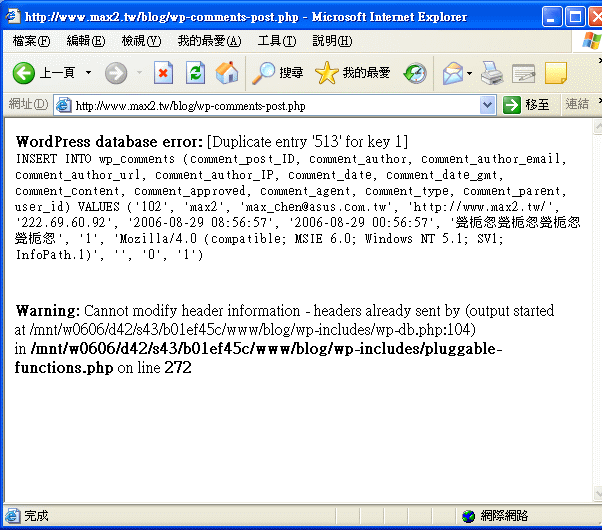Click the '222.69.60.92' IP text
602x530 pixels.
63,223
